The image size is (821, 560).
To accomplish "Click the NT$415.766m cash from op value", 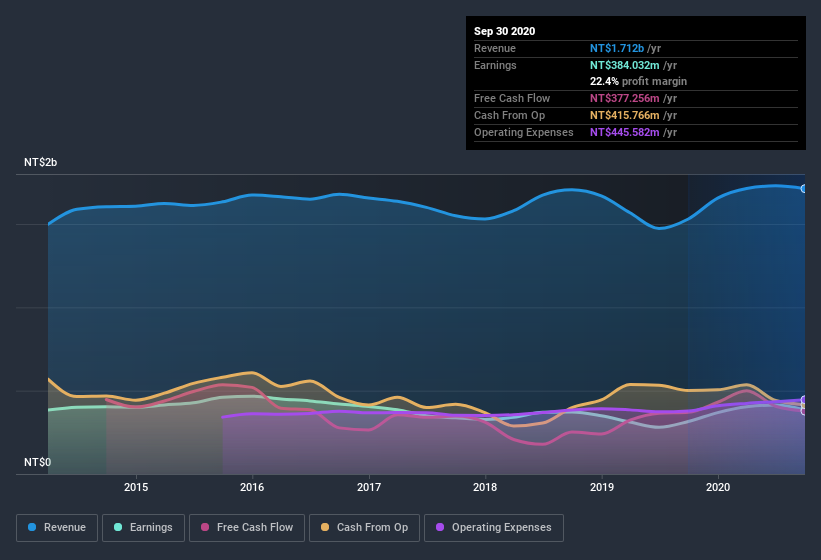I will [x=625, y=115].
